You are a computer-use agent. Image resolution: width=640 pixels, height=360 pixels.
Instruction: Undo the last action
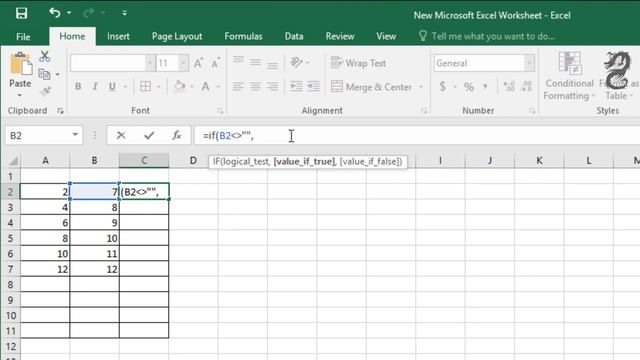pyautogui.click(x=55, y=13)
